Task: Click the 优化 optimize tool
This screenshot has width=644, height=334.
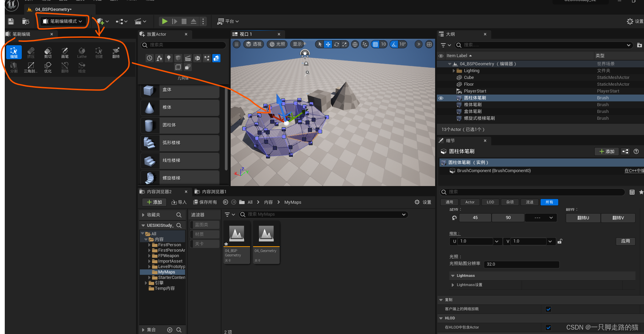Action: click(x=48, y=67)
